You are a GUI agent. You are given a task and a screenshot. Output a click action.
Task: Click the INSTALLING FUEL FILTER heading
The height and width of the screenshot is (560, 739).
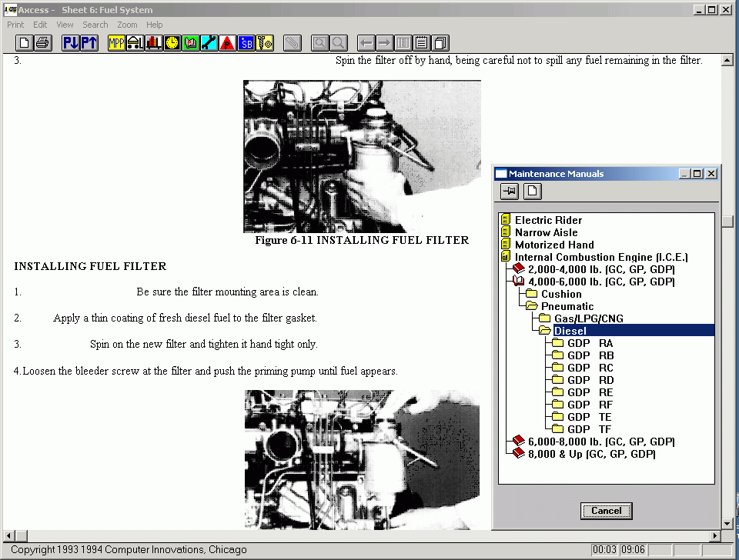(x=90, y=266)
